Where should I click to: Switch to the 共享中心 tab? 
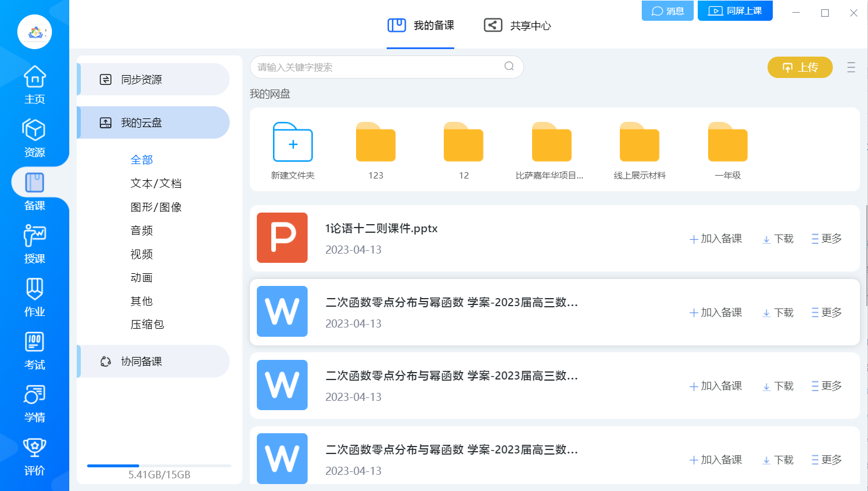pyautogui.click(x=518, y=25)
